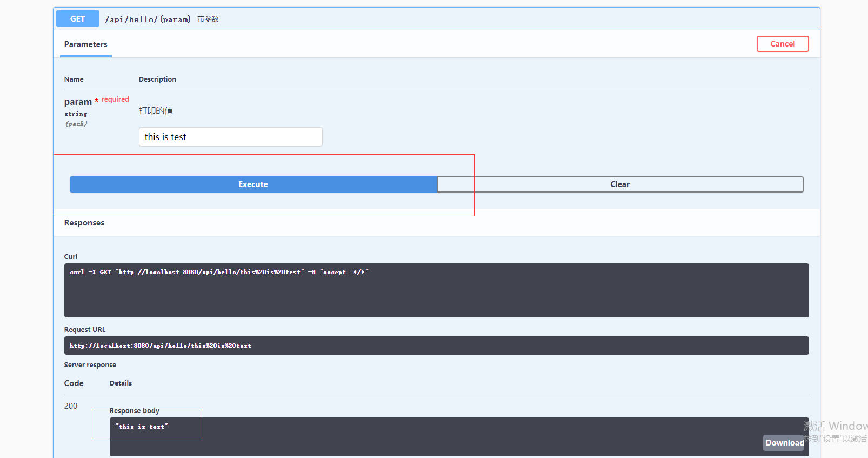Image resolution: width=868 pixels, height=458 pixels.
Task: Click the "this is test" response body text
Action: pos(142,427)
